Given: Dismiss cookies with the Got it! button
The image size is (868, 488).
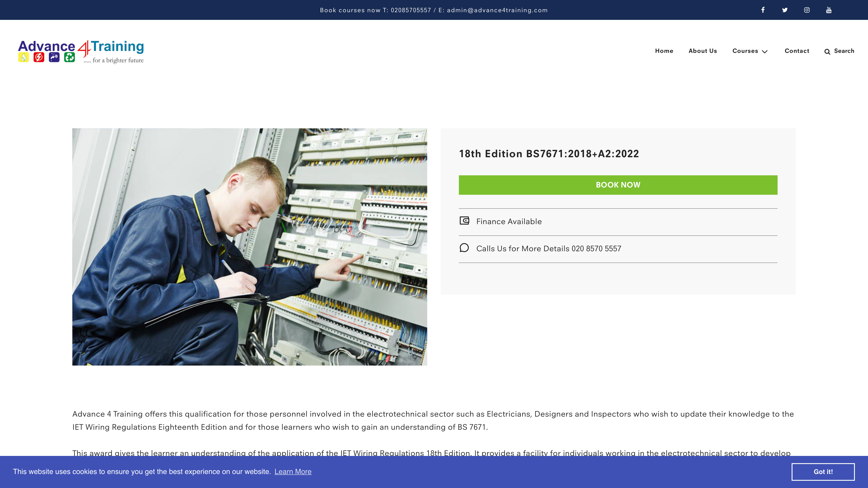Looking at the screenshot, I should (823, 472).
